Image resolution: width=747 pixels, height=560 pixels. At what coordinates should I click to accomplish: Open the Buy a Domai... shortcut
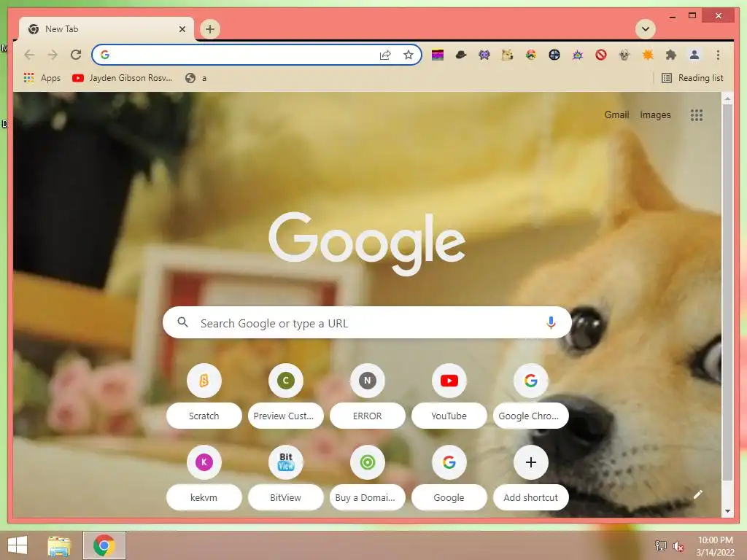[x=368, y=478]
